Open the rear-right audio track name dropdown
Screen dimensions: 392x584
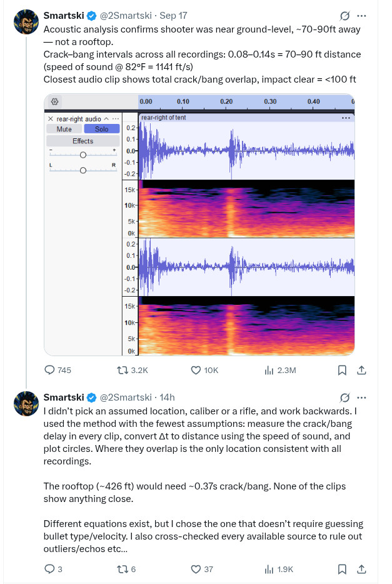coord(107,118)
